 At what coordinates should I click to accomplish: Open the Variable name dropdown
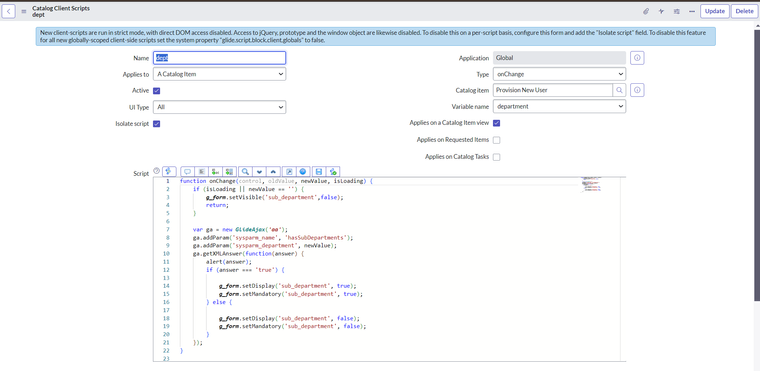click(x=559, y=106)
